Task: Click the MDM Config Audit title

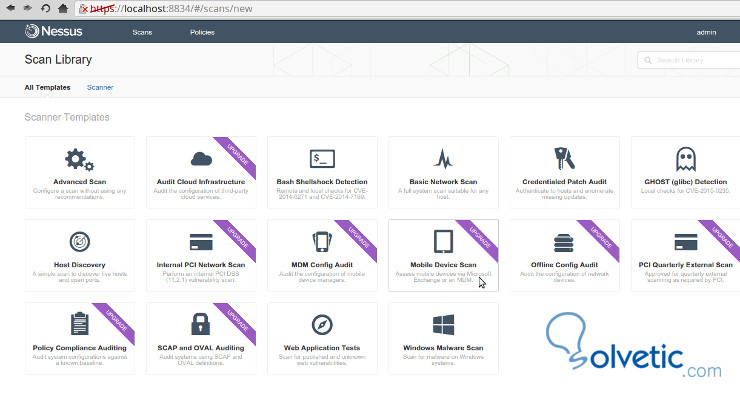Action: [322, 265]
